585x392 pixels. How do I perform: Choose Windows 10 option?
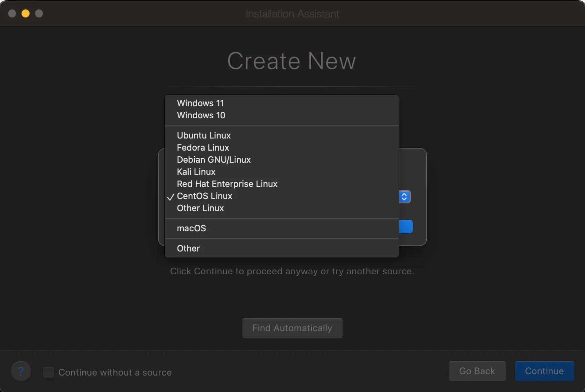click(x=201, y=115)
